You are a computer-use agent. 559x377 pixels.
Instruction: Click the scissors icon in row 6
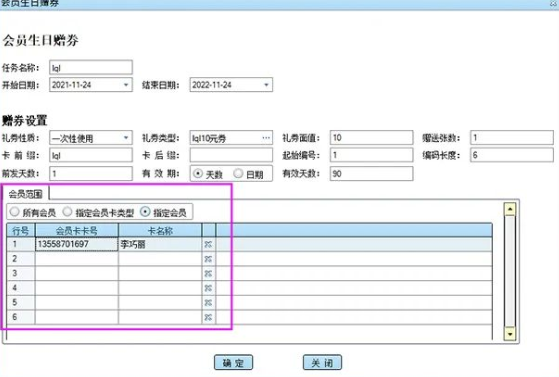click(208, 317)
